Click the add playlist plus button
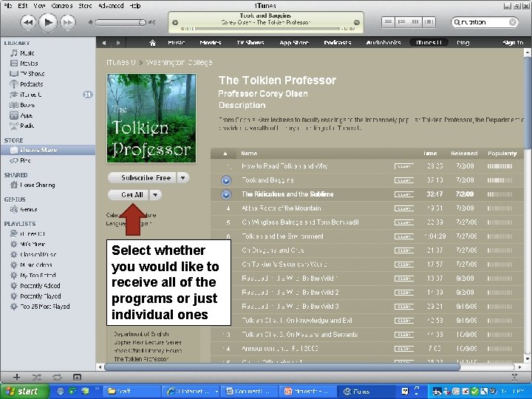The width and height of the screenshot is (532, 399). (x=16, y=378)
